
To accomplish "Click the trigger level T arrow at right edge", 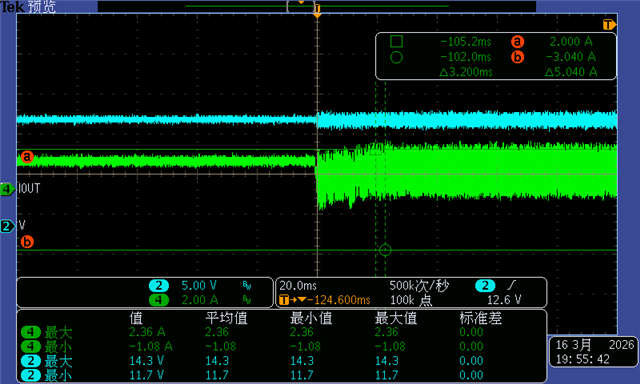I will 609,24.
